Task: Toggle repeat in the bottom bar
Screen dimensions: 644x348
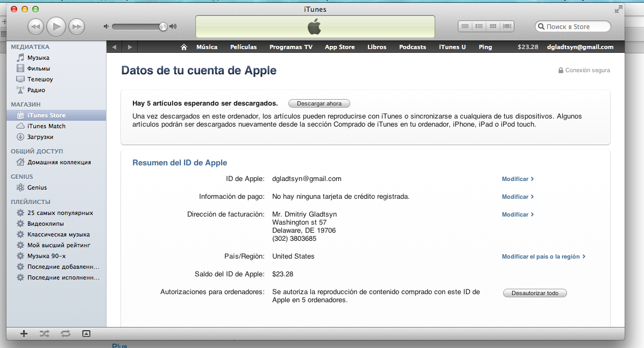Action: pyautogui.click(x=65, y=333)
